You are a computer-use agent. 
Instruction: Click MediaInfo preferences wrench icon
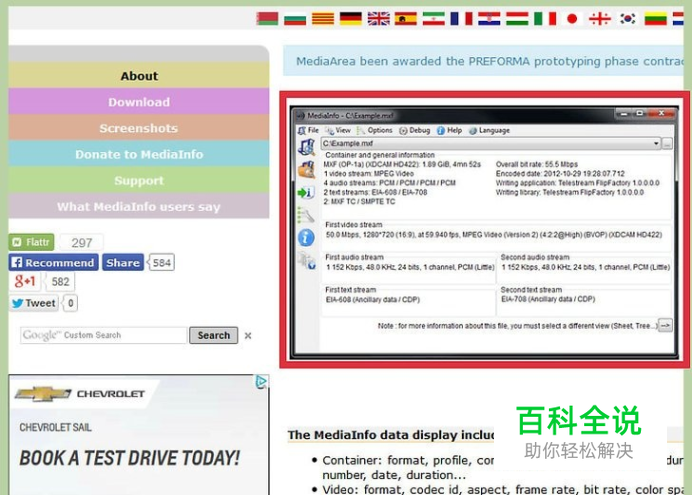point(306,215)
